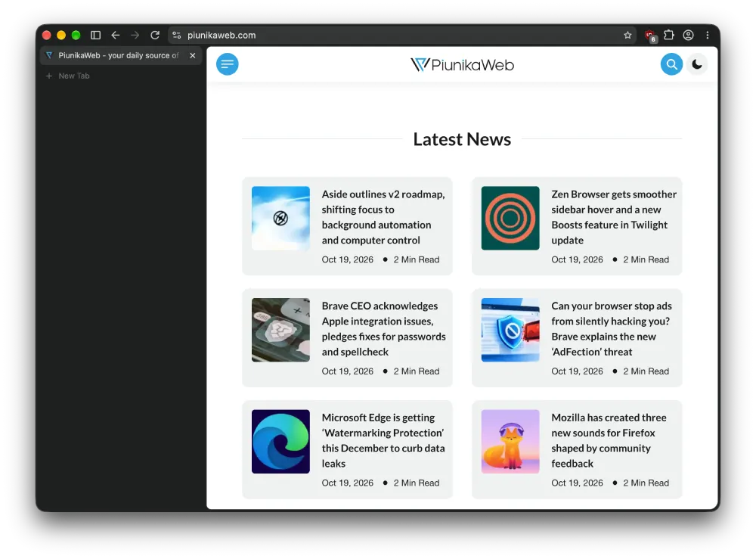Click the Brave lion logo thumbnail
Viewport: 756px width, 559px height.
click(x=280, y=330)
